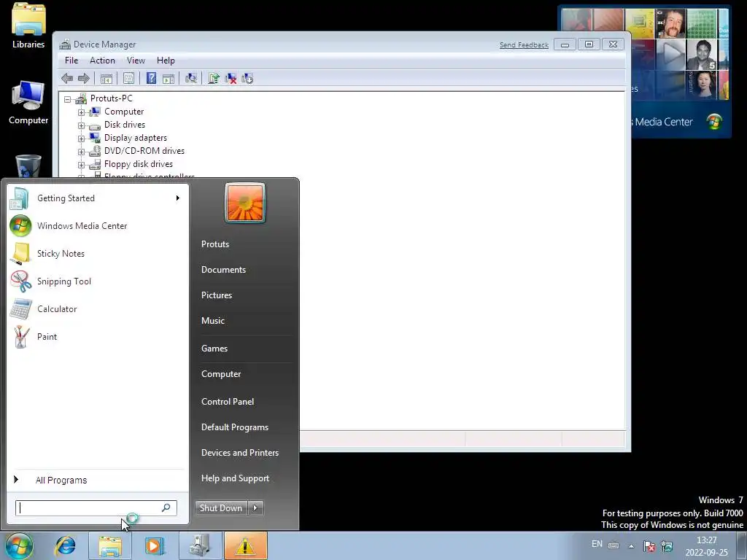Expand the Computer node in device tree
This screenshot has height=560, width=747.
pyautogui.click(x=81, y=112)
